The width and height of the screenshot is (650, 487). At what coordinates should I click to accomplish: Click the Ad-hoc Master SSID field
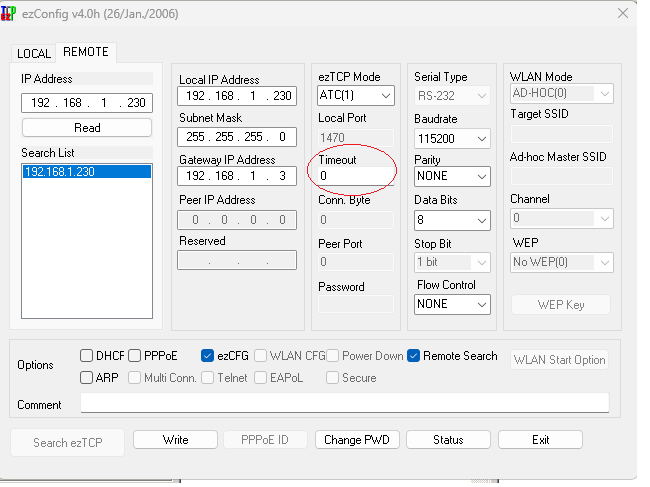pos(562,176)
